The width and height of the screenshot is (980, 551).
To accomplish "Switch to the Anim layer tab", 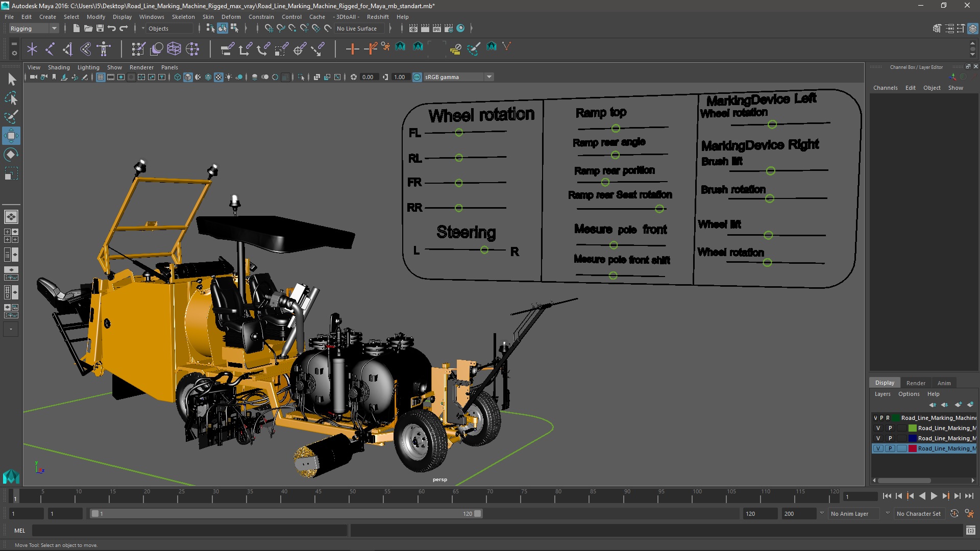I will [x=944, y=383].
